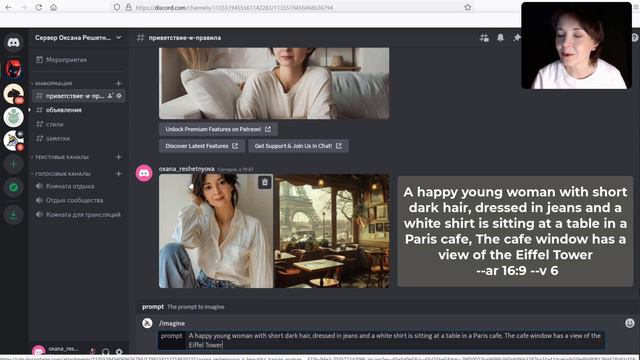Click the Help question mark icon

[635, 38]
